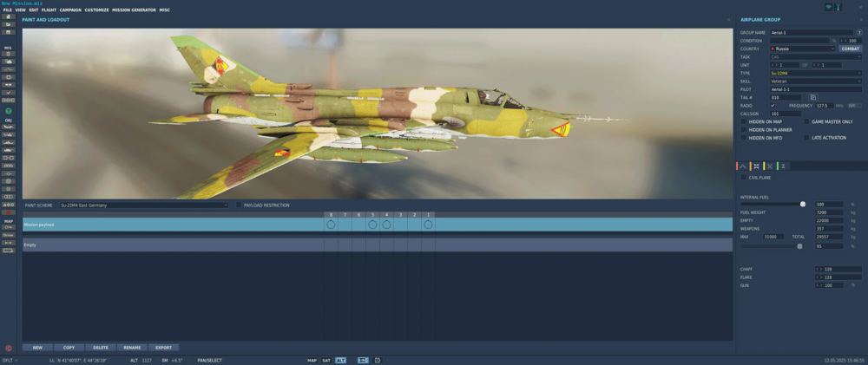Open the CAMPAIGN menu

coord(70,10)
